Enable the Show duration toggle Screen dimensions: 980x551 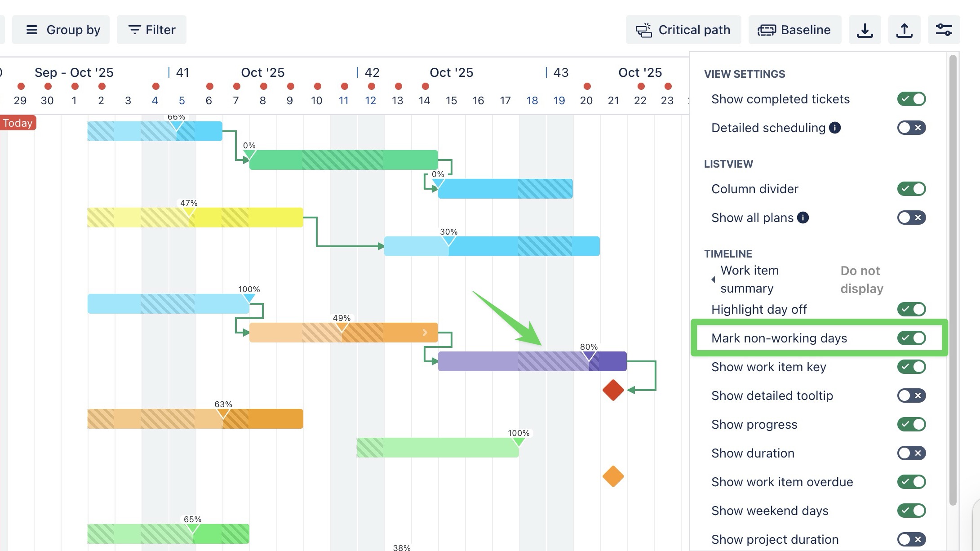[911, 453]
